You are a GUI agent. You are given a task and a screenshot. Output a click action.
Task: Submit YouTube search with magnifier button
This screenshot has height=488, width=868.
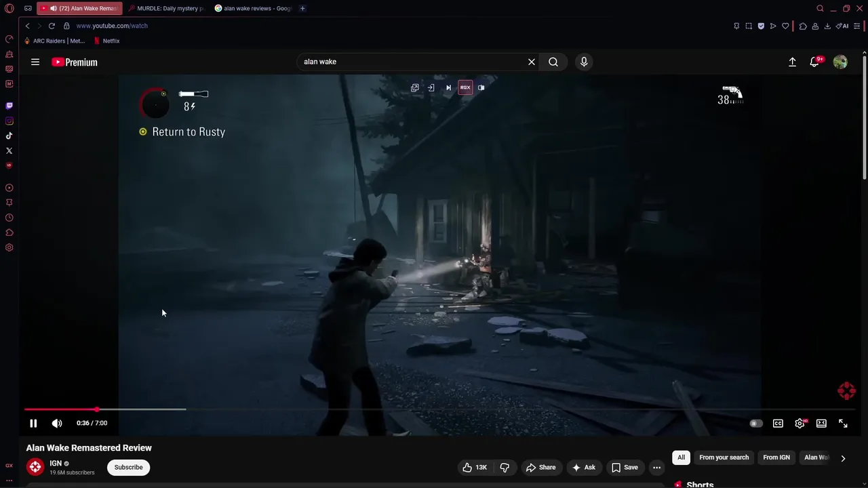[553, 62]
